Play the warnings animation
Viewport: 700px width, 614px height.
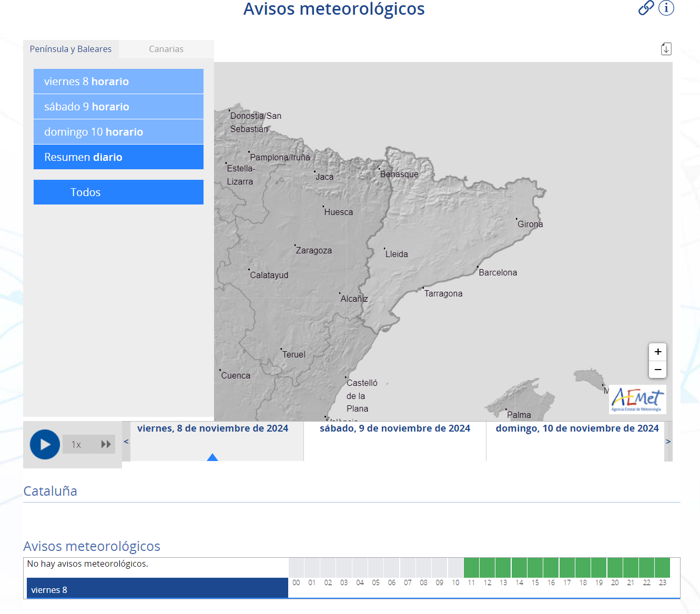(45, 444)
